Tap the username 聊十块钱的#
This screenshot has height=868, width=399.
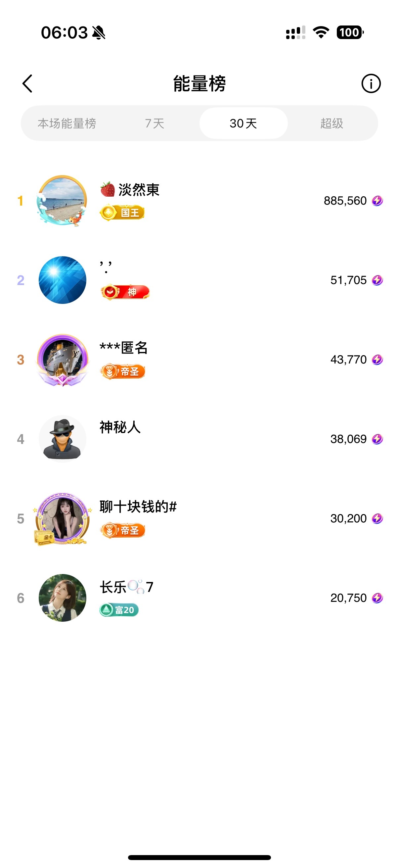[138, 507]
